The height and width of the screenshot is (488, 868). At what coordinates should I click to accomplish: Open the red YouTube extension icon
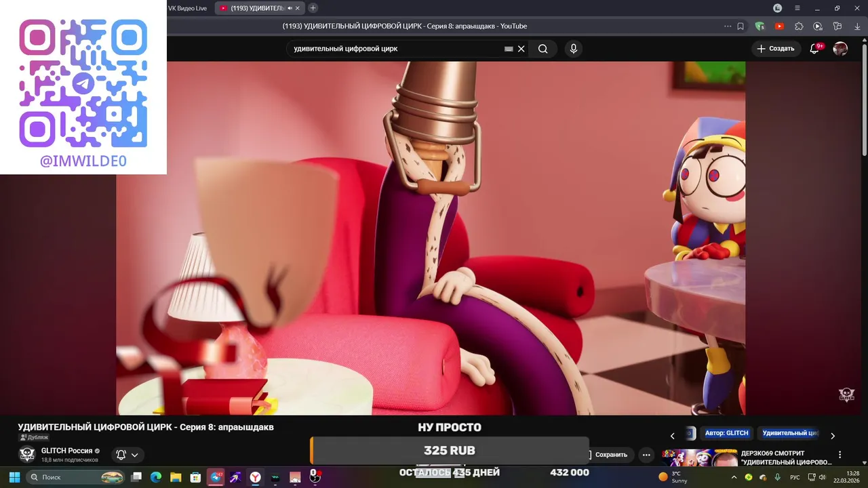click(780, 26)
